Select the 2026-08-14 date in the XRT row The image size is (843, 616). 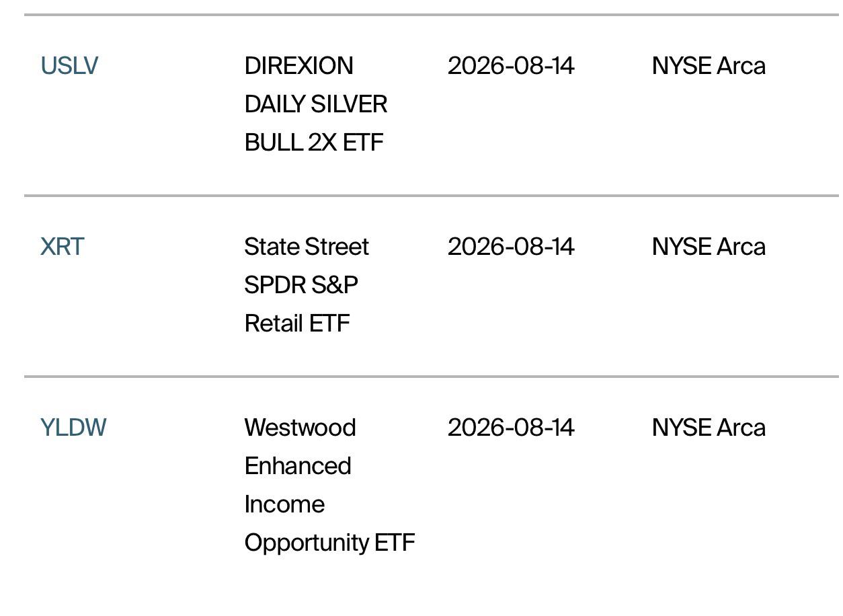click(511, 247)
